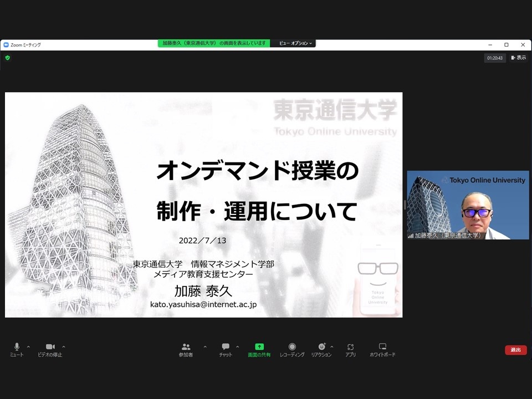Maximize the Zoom meeting window
Screen dimensions: 532x399
click(506, 45)
